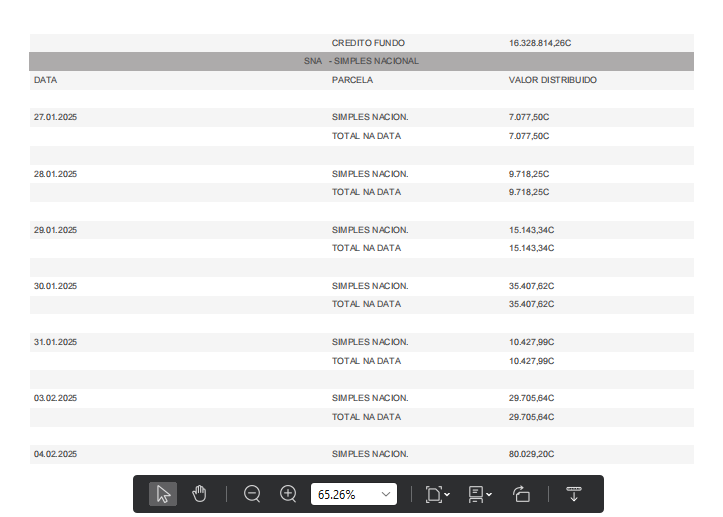Activate the selection arrow tool
The image size is (723, 517).
pyautogui.click(x=163, y=494)
